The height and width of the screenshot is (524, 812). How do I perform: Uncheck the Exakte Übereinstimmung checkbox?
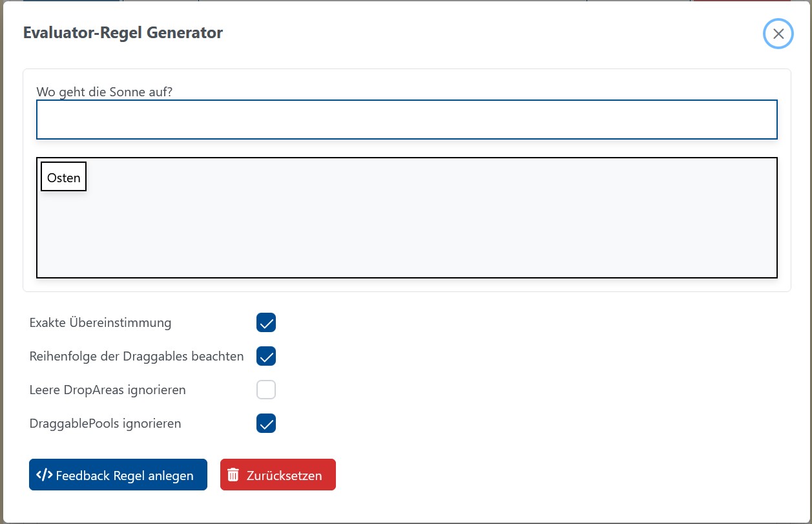[266, 322]
